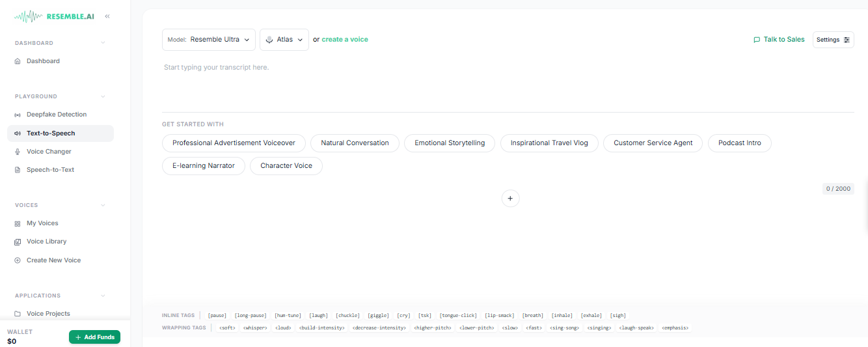Image resolution: width=868 pixels, height=347 pixels.
Task: Click the transcript text area
Action: [508, 85]
